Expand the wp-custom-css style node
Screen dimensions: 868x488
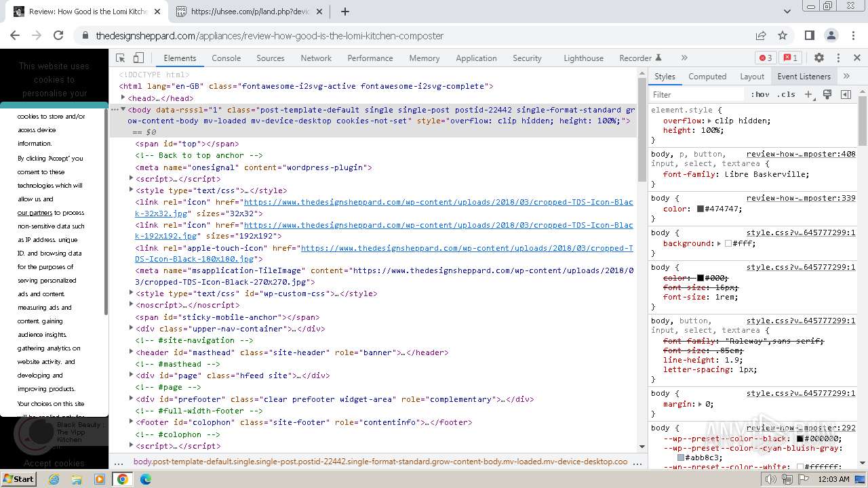coord(131,293)
